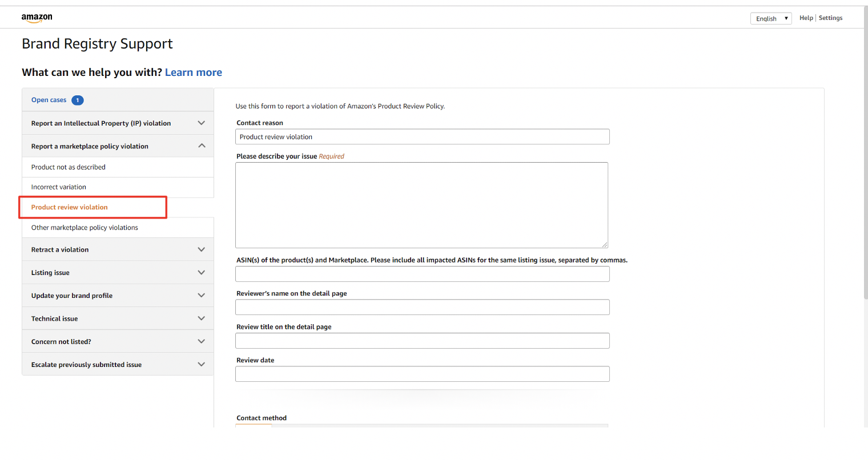Expand the Listing issue section
Screen dimensions: 868x460
coord(118,273)
